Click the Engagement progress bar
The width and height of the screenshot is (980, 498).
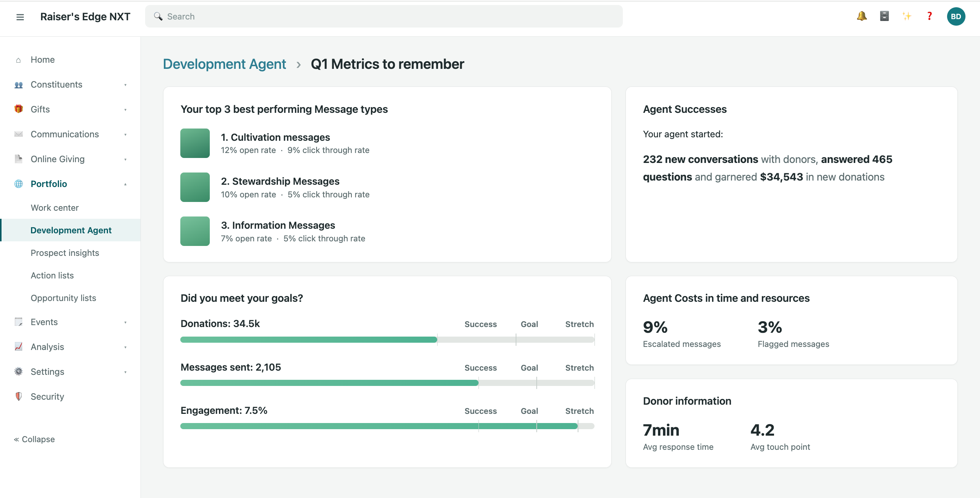point(387,426)
